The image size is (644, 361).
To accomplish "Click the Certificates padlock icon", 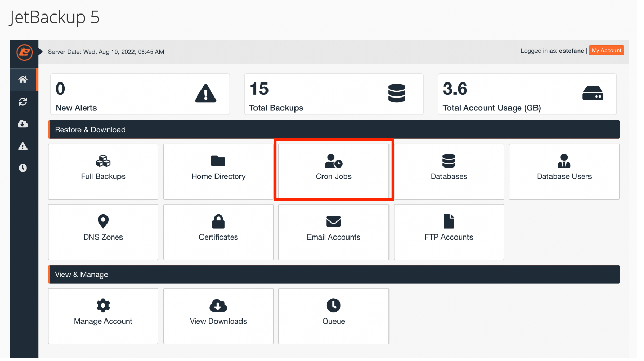I will point(219,221).
